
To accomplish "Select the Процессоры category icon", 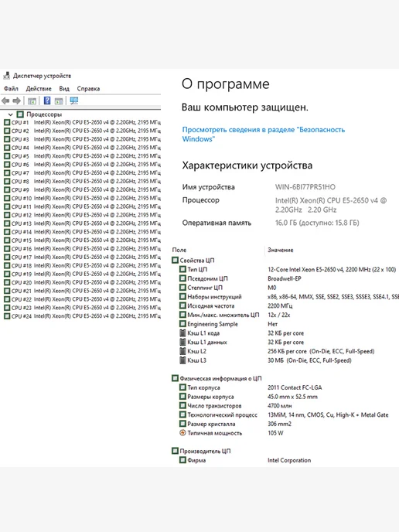I will point(20,114).
